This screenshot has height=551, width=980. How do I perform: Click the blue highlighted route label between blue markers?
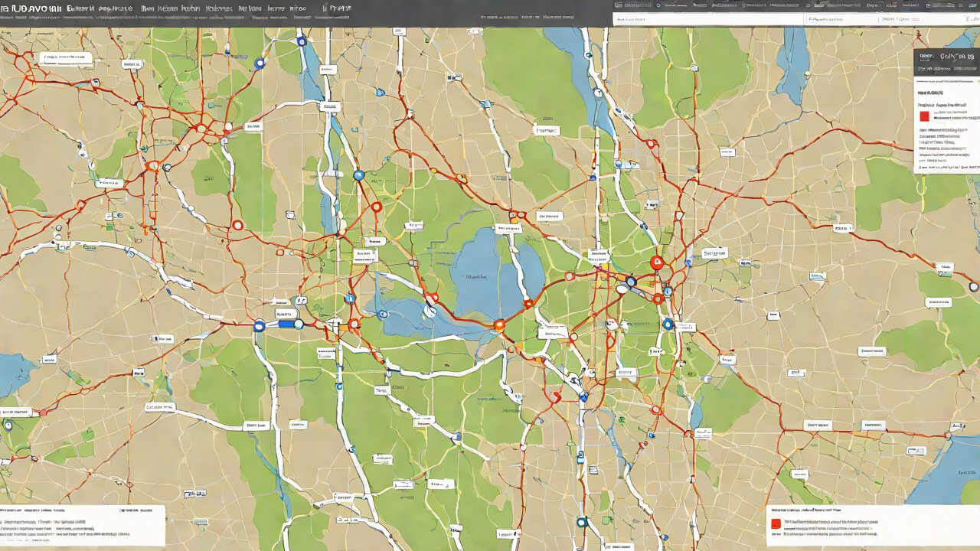click(286, 324)
